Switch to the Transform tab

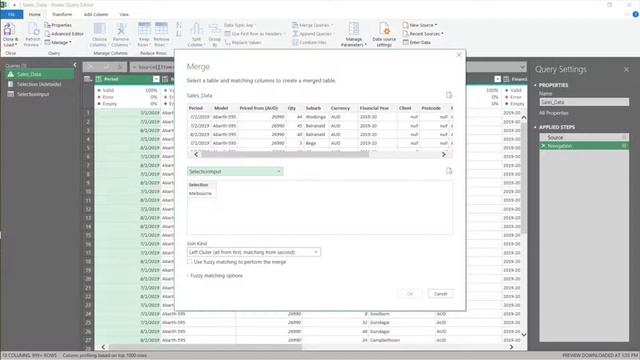coord(62,14)
